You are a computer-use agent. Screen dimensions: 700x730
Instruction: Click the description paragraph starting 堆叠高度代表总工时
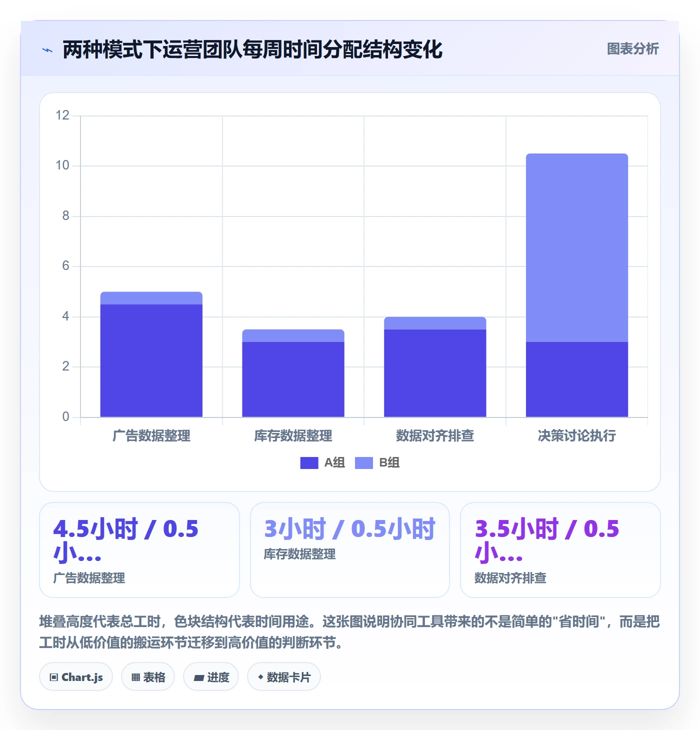tap(349, 632)
